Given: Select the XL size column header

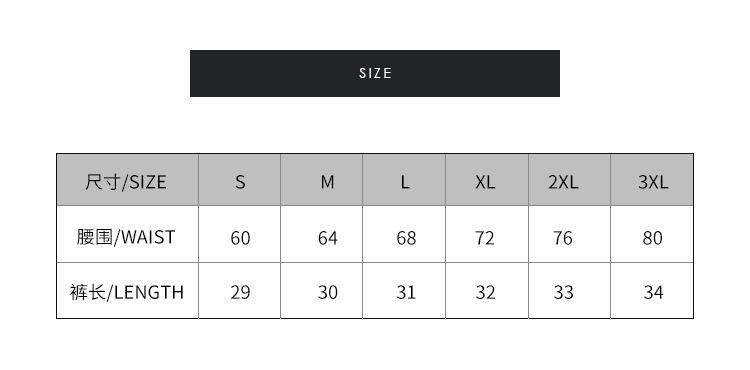Looking at the screenshot, I should point(487,180).
